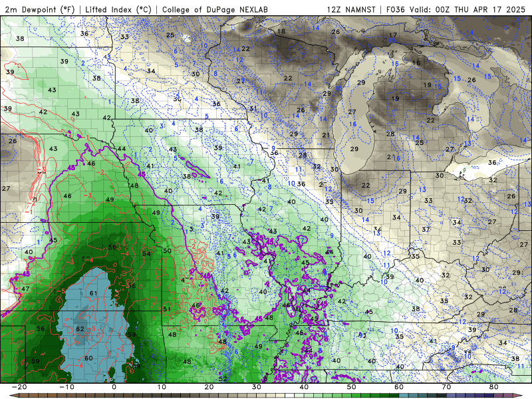The height and width of the screenshot is (399, 532).
Task: Click the "12Z NAMNST" model run label
Action: click(351, 9)
